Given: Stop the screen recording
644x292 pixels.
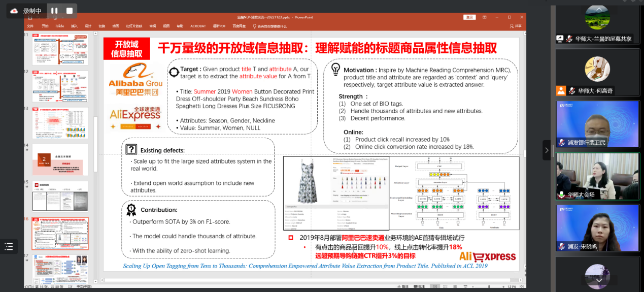Looking at the screenshot, I should [70, 11].
